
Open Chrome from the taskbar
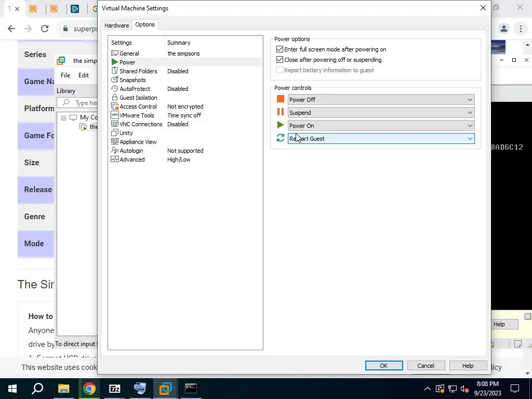click(x=89, y=389)
